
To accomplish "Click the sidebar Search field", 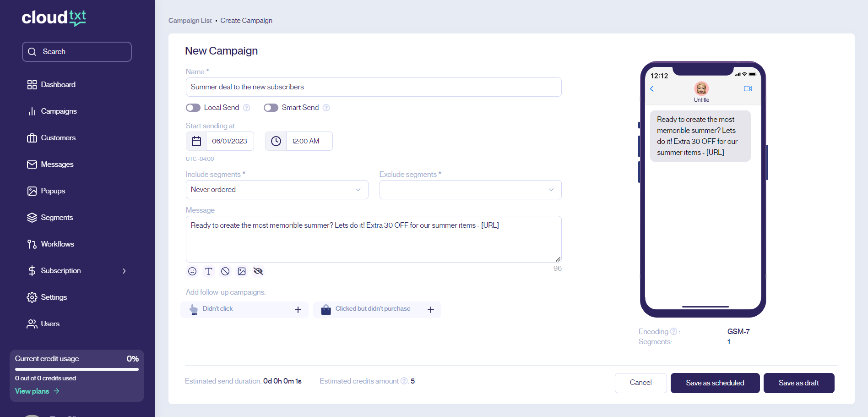I will tap(77, 52).
